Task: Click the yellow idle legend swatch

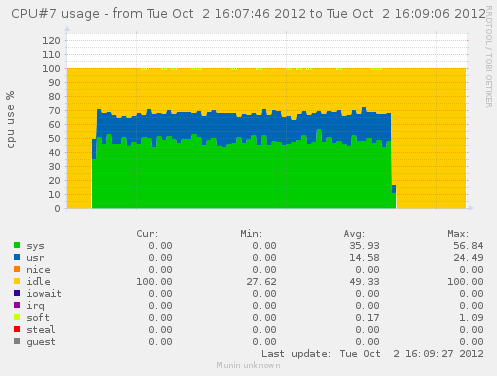Action: tap(17, 281)
